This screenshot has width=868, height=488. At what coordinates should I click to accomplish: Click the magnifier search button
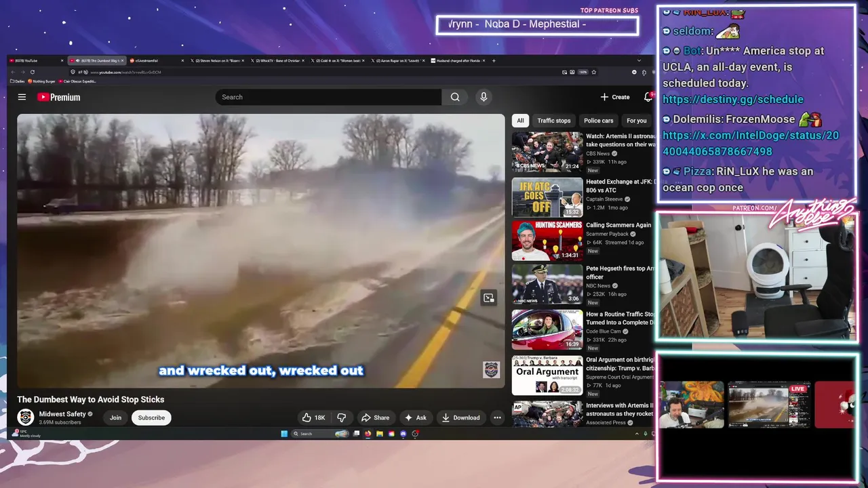[x=455, y=97]
